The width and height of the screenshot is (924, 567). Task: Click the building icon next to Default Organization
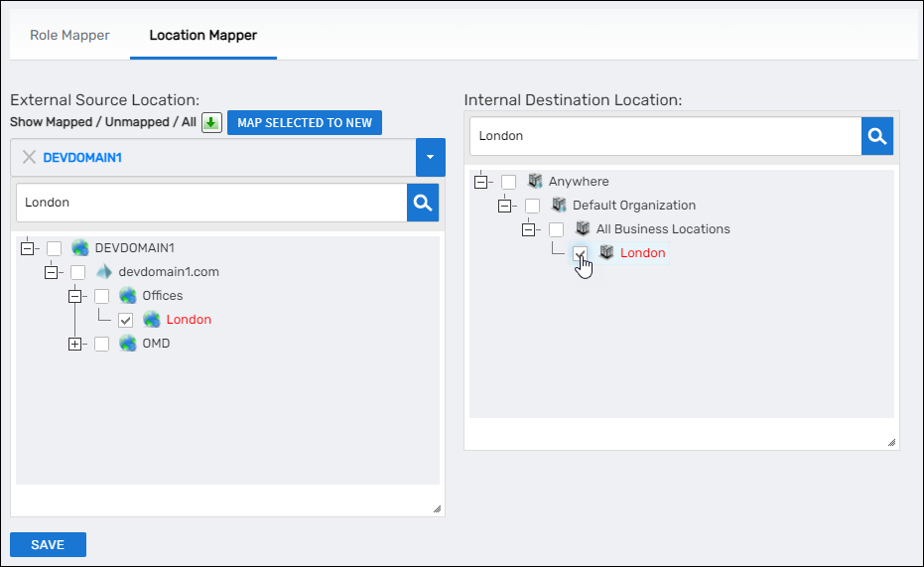(x=559, y=206)
